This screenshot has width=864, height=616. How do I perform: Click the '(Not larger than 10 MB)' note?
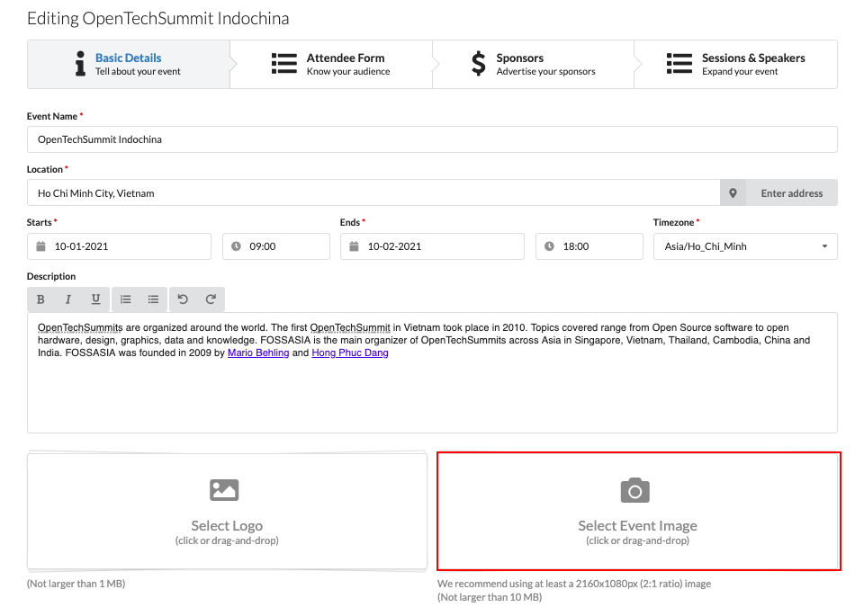tap(490, 597)
